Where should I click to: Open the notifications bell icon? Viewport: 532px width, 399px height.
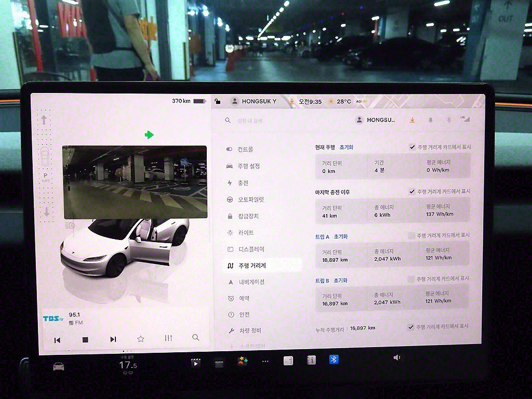(x=431, y=120)
